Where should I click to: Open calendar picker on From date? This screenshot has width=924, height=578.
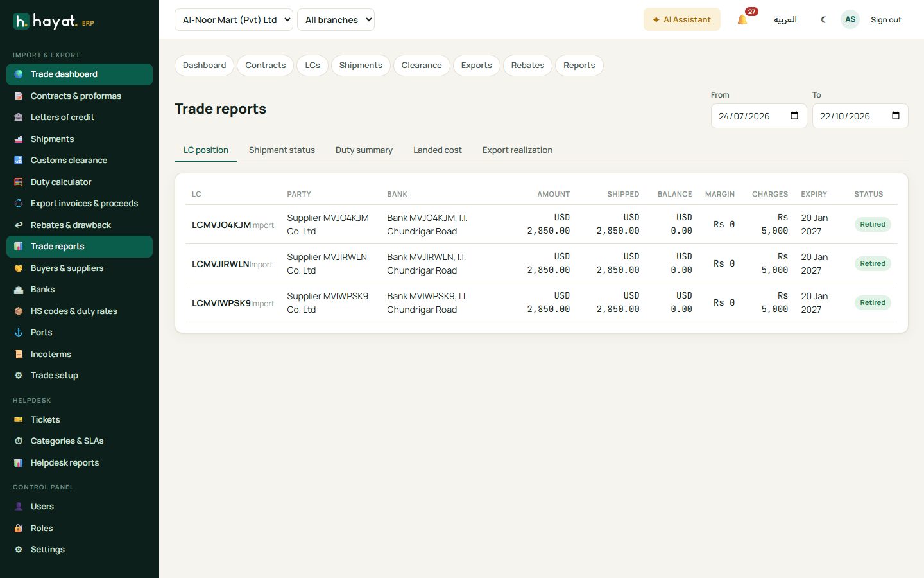point(794,116)
